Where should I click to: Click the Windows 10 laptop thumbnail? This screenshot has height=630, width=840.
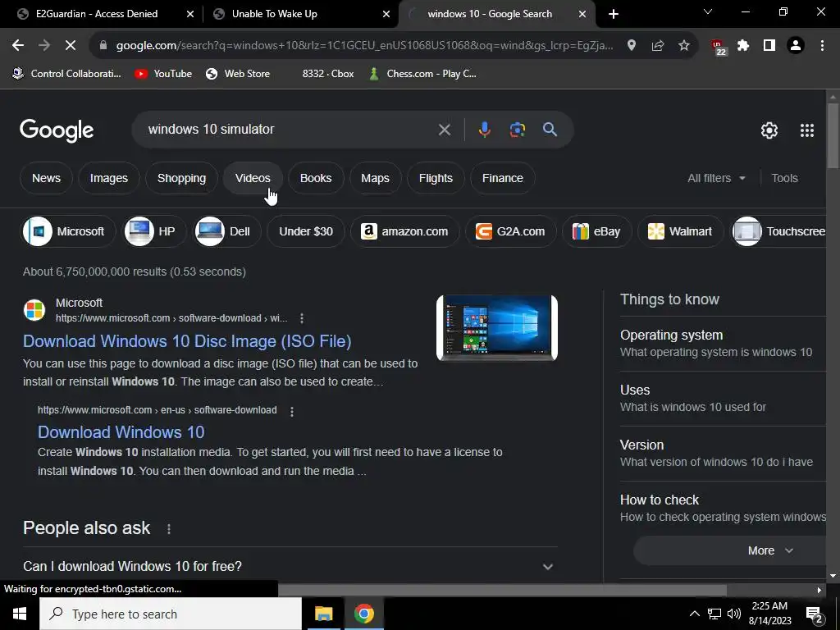[x=497, y=328]
